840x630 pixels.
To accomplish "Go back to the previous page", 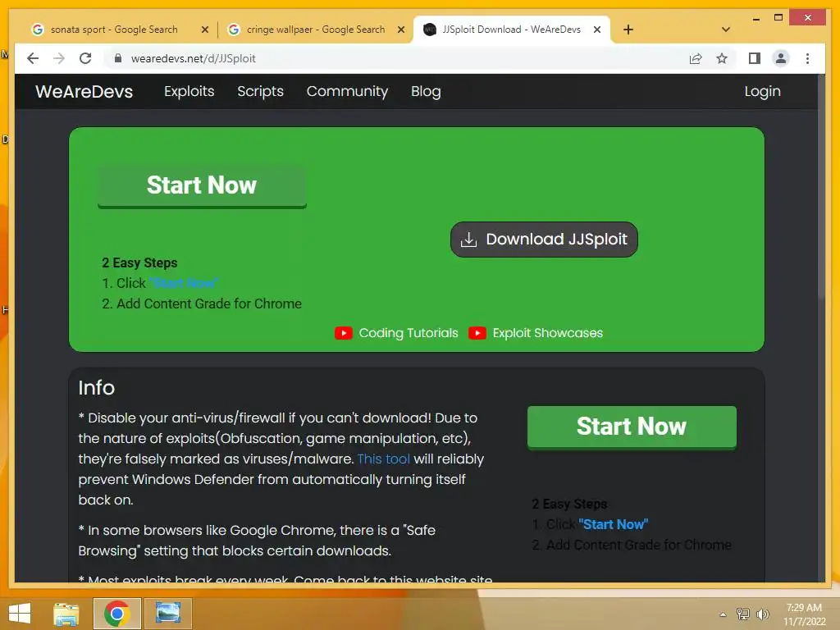I will tap(33, 58).
